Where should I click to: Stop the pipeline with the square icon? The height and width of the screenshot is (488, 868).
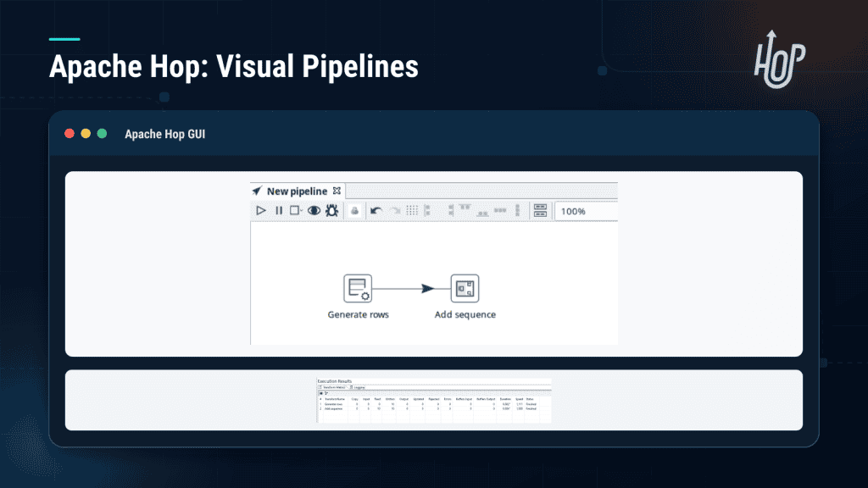click(x=294, y=211)
